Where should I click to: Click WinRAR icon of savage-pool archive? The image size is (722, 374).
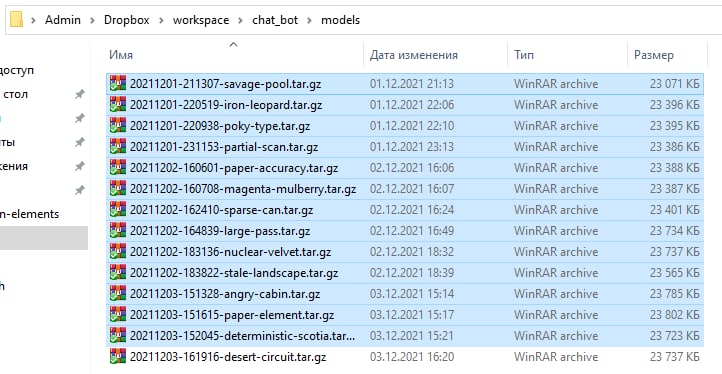[x=118, y=83]
